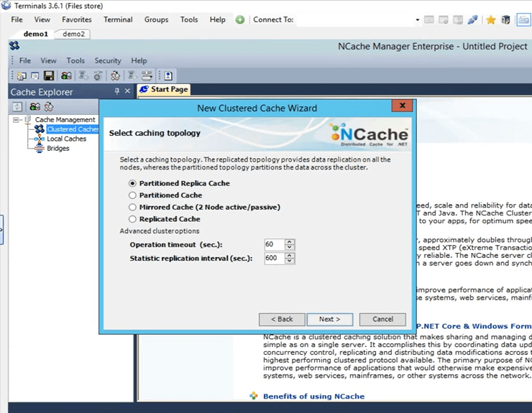Viewport: 532px width, 413px height.
Task: Cancel the New Clustered Cache Wizard
Action: point(382,319)
